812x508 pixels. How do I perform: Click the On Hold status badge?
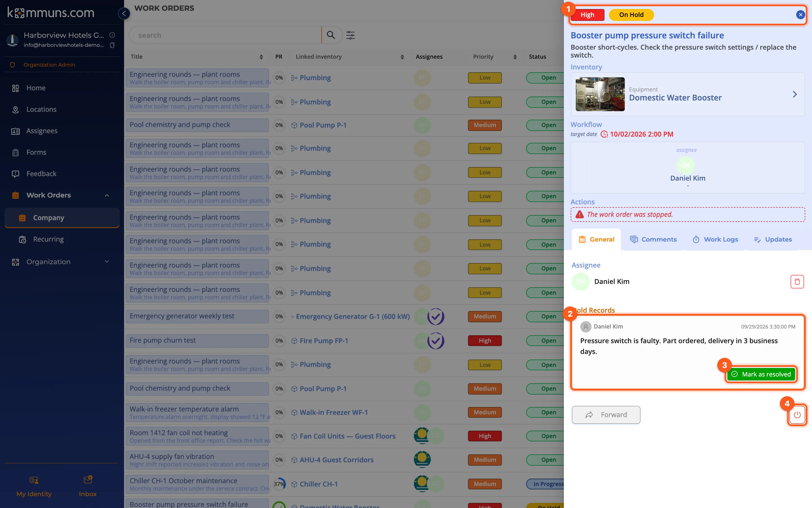click(631, 15)
